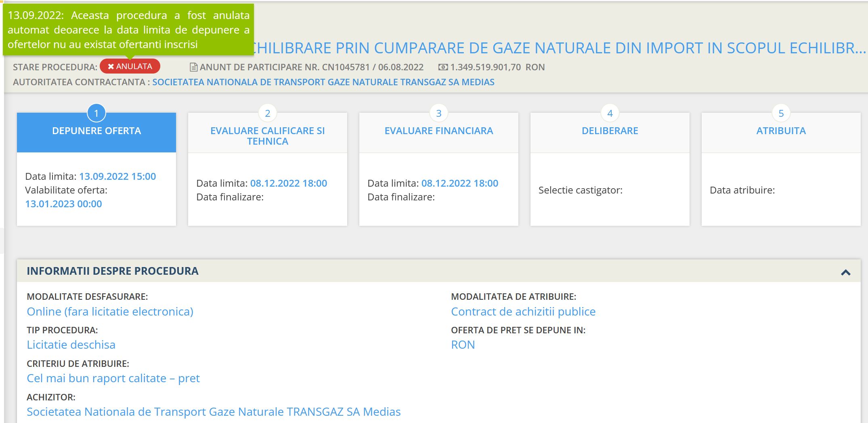Switch to Evaluare Financiara stage
This screenshot has height=423, width=868.
439,131
